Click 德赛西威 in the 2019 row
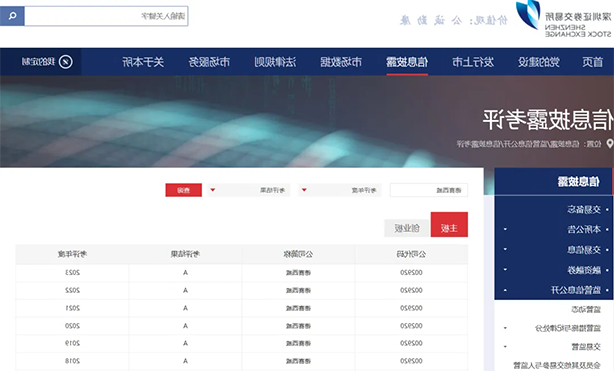614x371 pixels. coord(298,343)
